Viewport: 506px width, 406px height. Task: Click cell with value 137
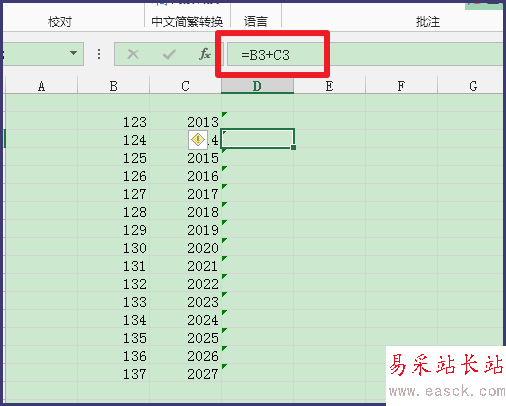(113, 373)
